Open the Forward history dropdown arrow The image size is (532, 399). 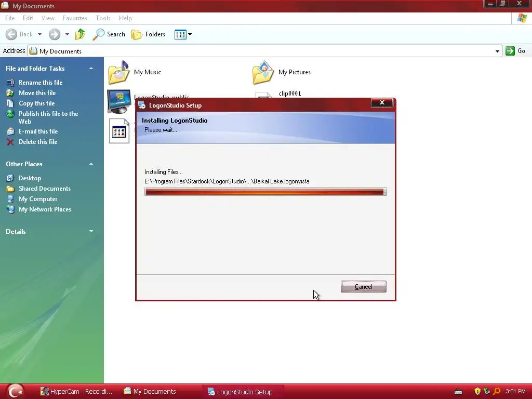click(67, 34)
